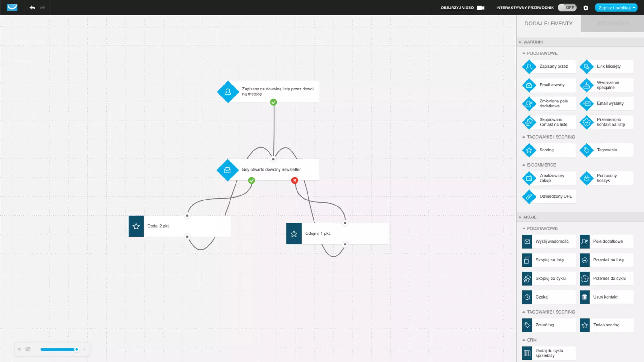Open the OBEJRZYJ VIDEO link
Viewport: 644px width, 362px height.
pos(457,8)
